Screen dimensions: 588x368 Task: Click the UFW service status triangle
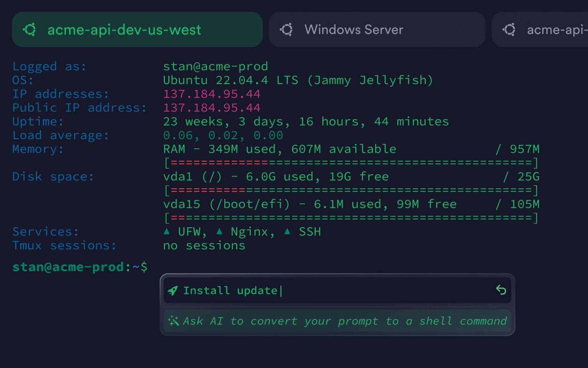(x=167, y=231)
